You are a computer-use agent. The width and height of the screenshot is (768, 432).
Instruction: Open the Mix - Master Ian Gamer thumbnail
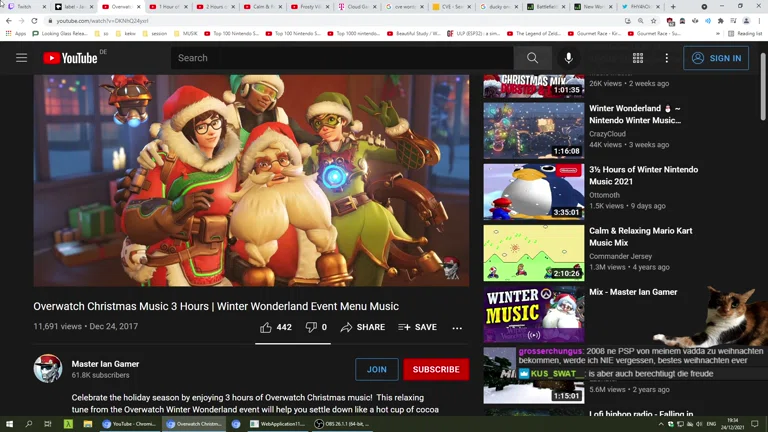coord(534,314)
